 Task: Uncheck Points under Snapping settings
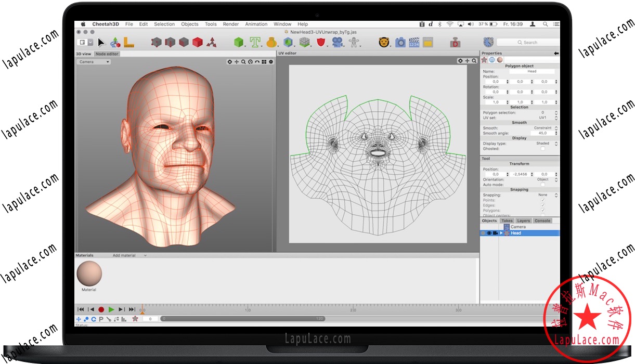(x=542, y=200)
